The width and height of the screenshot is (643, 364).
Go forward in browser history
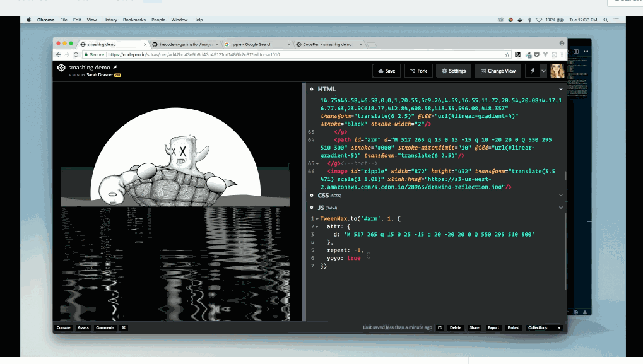tap(67, 54)
